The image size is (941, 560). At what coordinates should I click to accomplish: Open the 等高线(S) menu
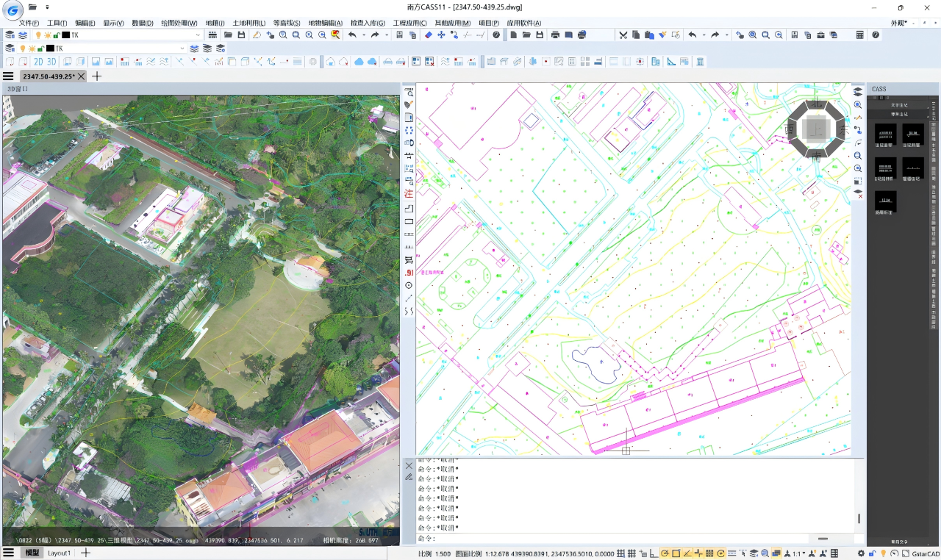pos(287,23)
